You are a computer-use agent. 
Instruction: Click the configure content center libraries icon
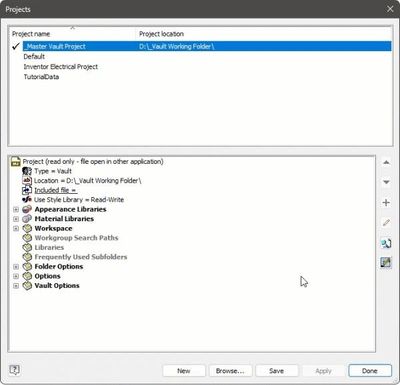click(x=386, y=263)
